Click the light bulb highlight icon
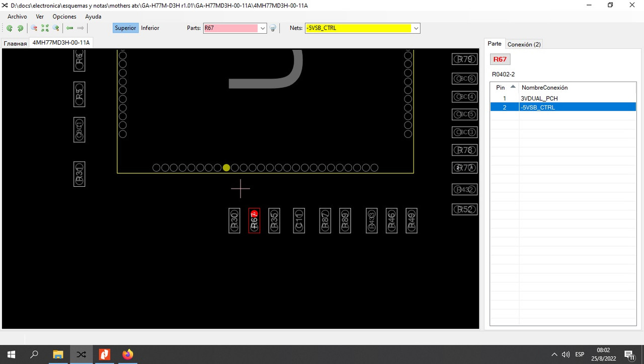644x364 pixels. coord(273,28)
